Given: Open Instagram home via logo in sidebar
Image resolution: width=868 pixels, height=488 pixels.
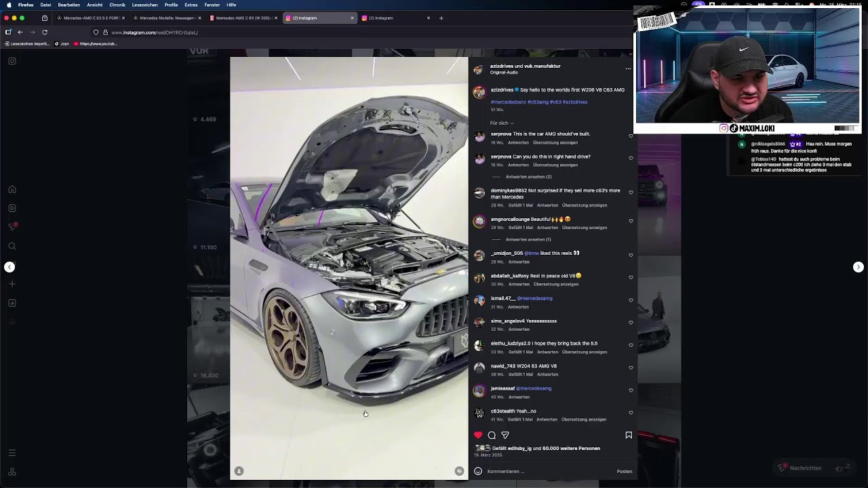Looking at the screenshot, I should point(12,61).
